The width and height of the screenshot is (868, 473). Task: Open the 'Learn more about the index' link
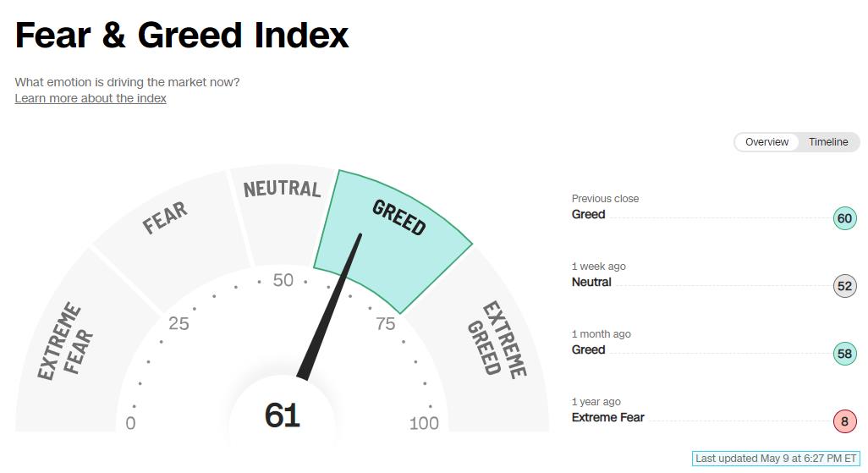[91, 98]
